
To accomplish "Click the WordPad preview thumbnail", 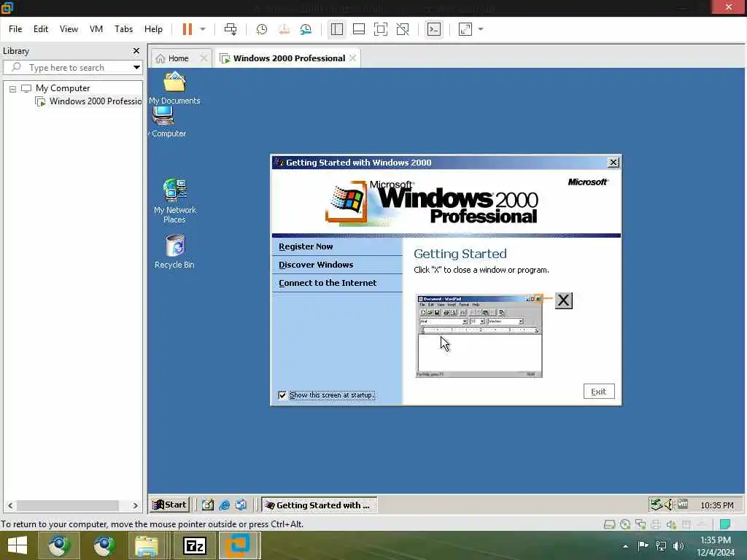I will 479,336.
